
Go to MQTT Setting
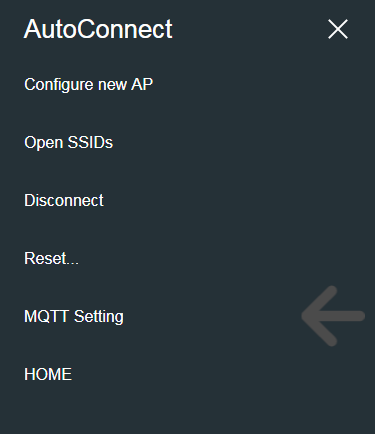pyautogui.click(x=74, y=316)
